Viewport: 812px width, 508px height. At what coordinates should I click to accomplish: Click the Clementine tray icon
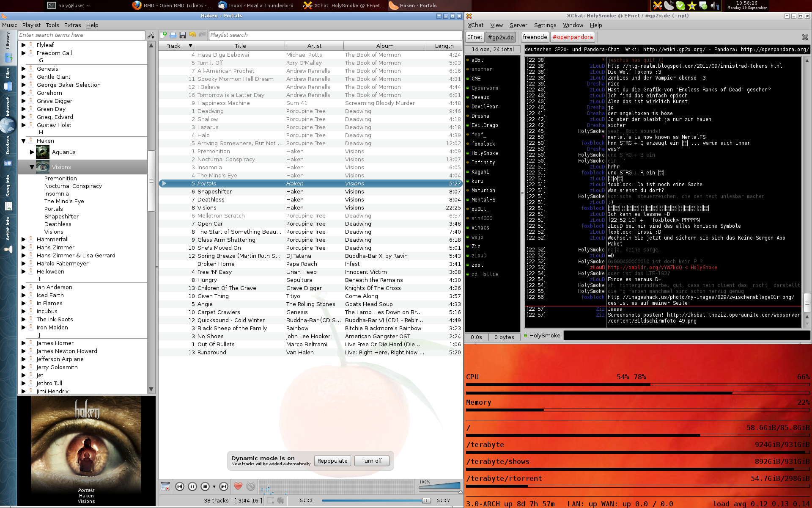coord(669,6)
